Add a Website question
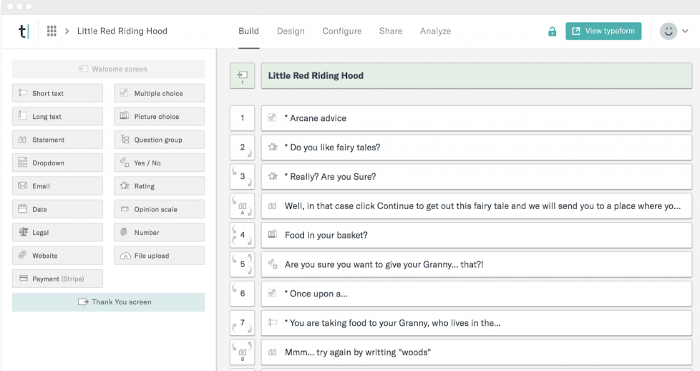 (x=57, y=256)
